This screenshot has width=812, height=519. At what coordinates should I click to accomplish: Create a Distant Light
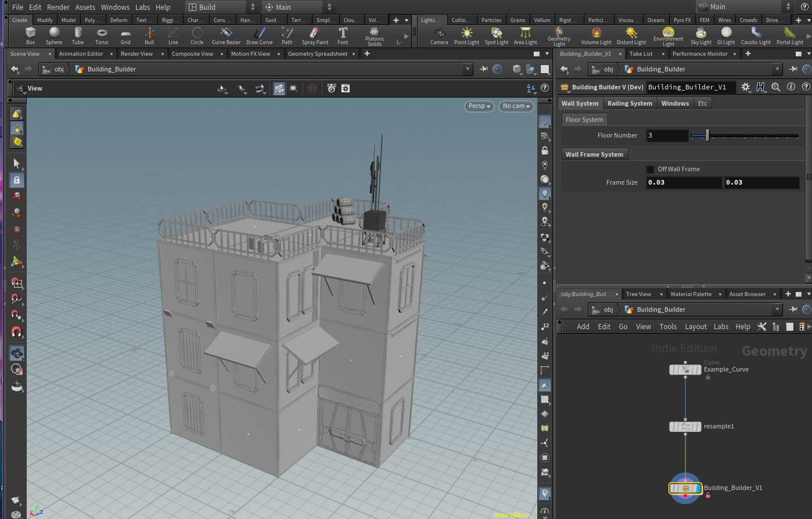click(x=631, y=36)
